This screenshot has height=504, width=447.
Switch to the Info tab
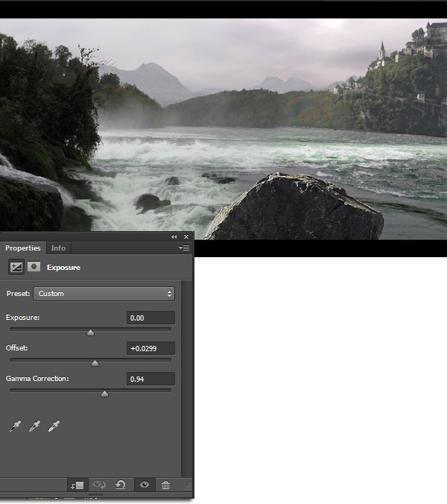[x=58, y=248]
